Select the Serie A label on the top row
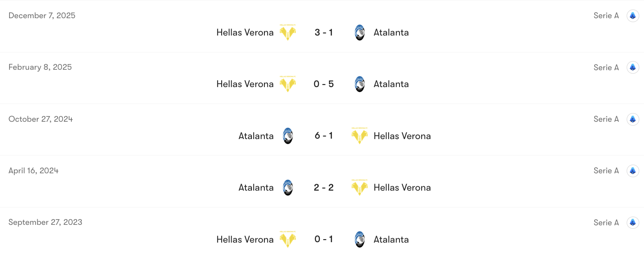 tap(606, 15)
